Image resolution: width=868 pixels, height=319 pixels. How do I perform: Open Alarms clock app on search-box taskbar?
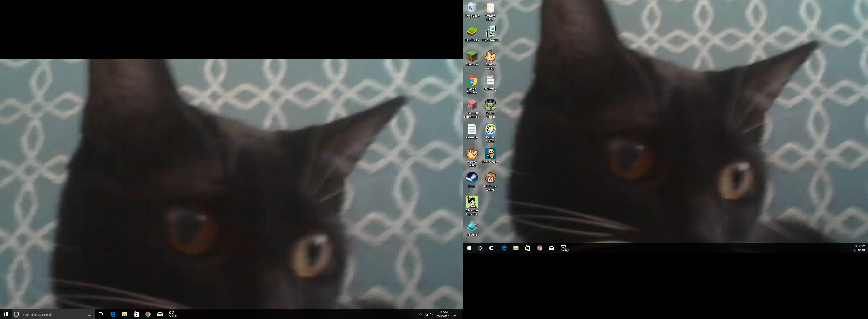coord(172,314)
